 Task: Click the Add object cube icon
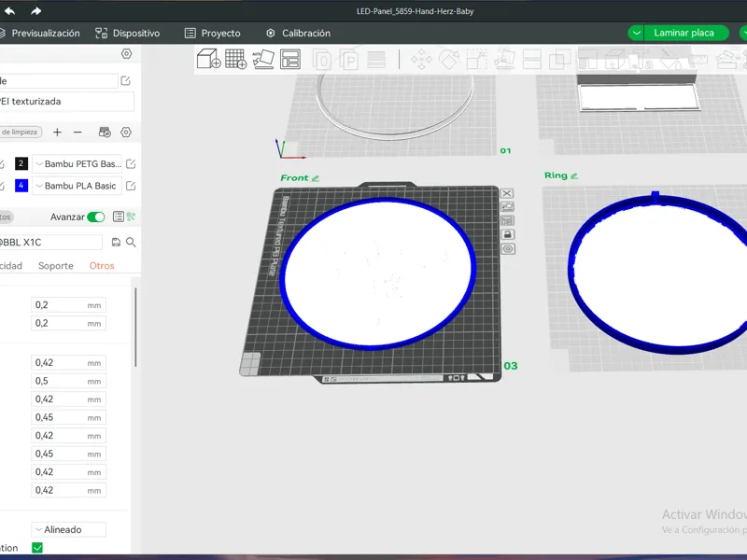coord(208,59)
